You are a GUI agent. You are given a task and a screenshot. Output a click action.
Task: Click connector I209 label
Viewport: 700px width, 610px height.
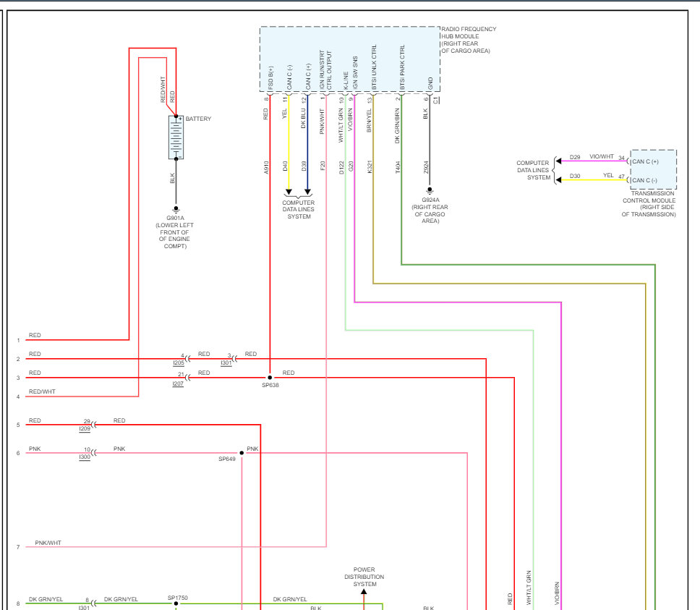click(x=85, y=428)
